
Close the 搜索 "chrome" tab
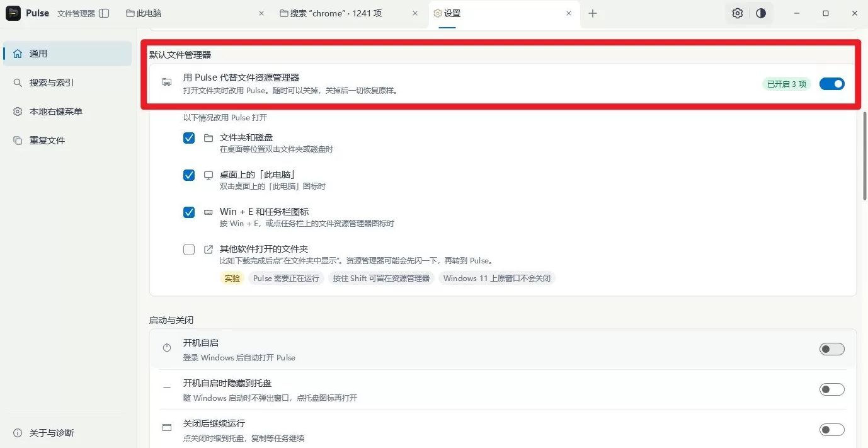point(415,13)
